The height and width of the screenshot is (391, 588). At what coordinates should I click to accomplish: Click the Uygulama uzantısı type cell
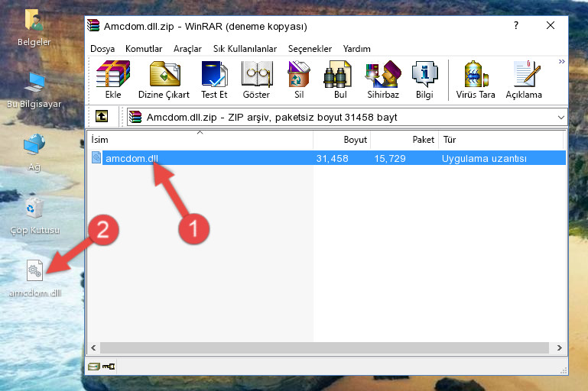(484, 158)
